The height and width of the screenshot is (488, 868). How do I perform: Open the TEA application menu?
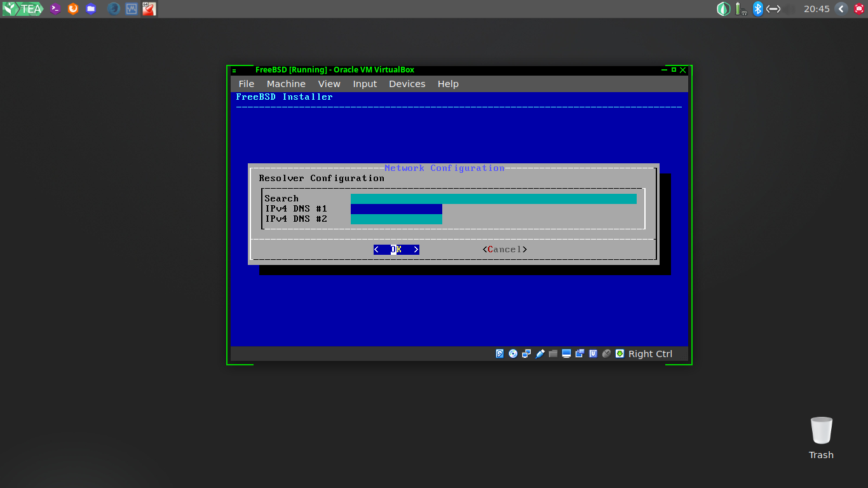tap(22, 9)
